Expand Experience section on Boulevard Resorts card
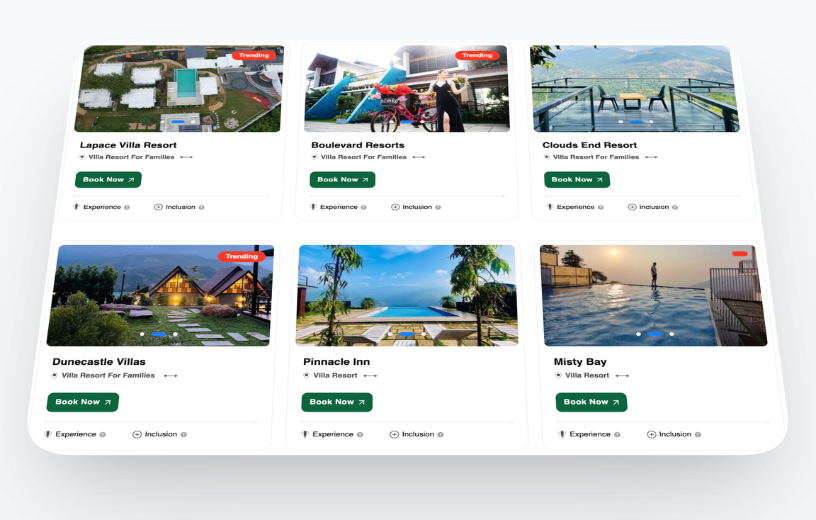Viewport: 816px width, 520px height. click(x=338, y=207)
